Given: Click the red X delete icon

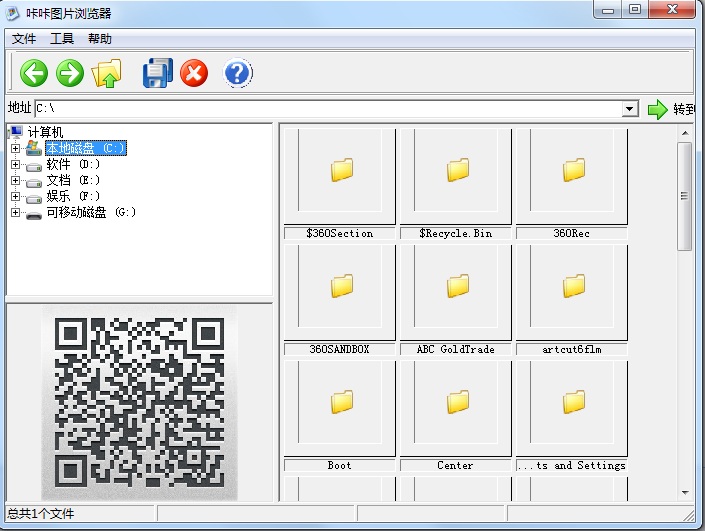Looking at the screenshot, I should 194,73.
